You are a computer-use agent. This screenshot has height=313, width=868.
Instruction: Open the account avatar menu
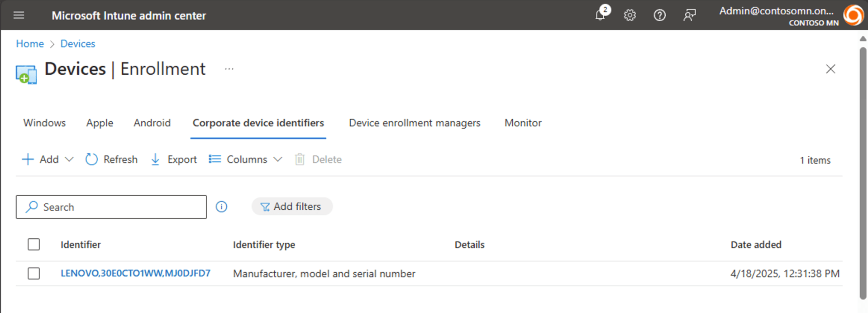(853, 15)
